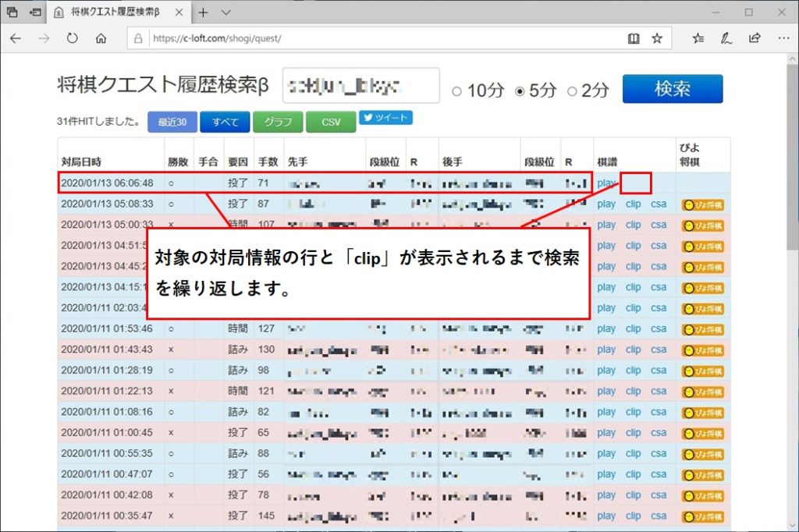Open the グラフ button
799x532 pixels.
tap(278, 122)
